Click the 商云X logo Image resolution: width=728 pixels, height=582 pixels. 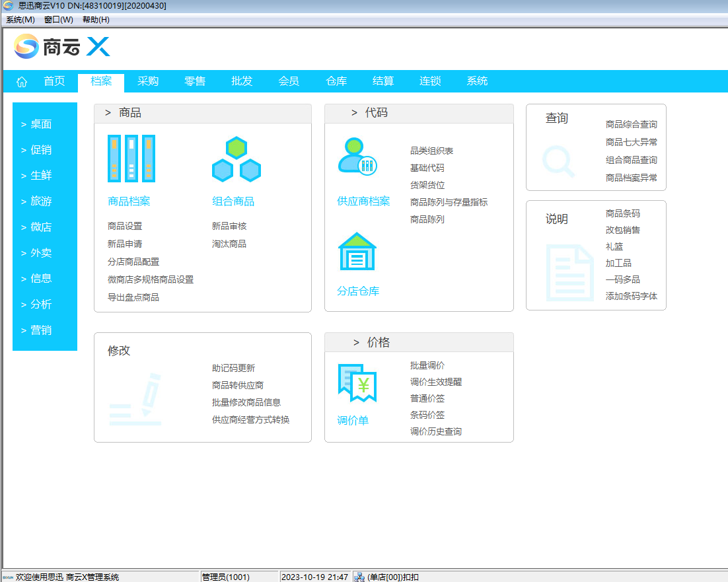[x=61, y=46]
